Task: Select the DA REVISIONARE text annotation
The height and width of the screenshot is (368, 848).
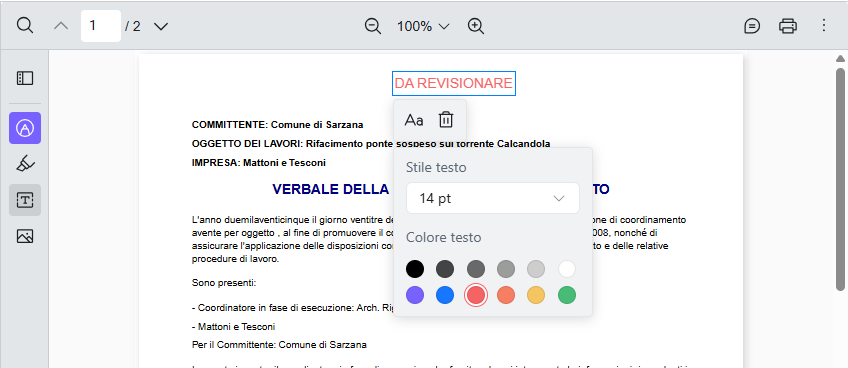Action: click(453, 83)
